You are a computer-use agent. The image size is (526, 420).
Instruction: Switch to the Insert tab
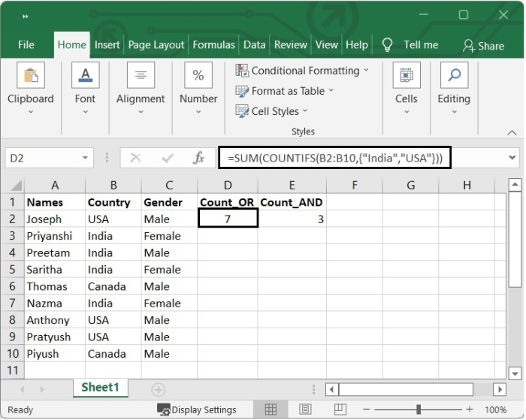[x=107, y=45]
